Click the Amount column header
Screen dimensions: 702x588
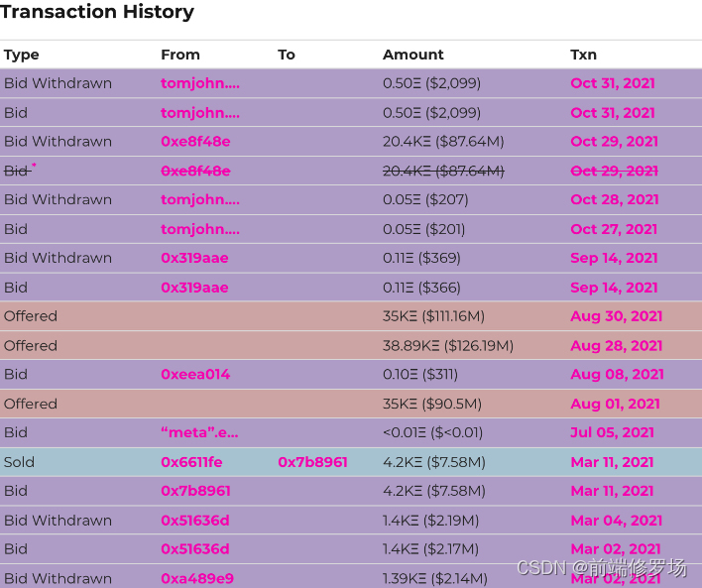412,55
